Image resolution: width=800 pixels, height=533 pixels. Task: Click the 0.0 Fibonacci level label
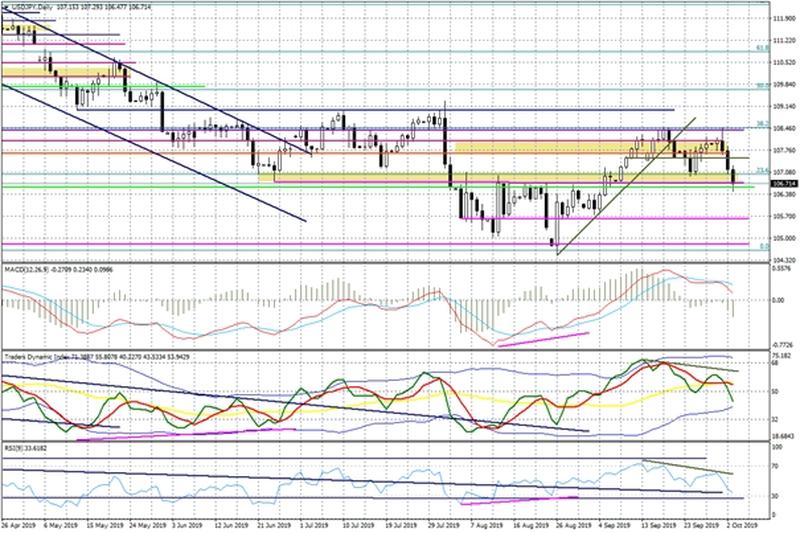pyautogui.click(x=763, y=245)
